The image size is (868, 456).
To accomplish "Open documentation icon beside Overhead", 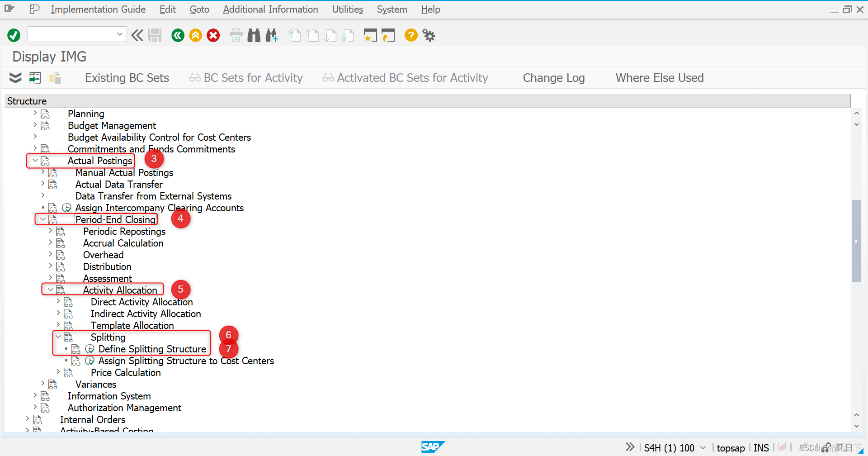I will pyautogui.click(x=61, y=255).
